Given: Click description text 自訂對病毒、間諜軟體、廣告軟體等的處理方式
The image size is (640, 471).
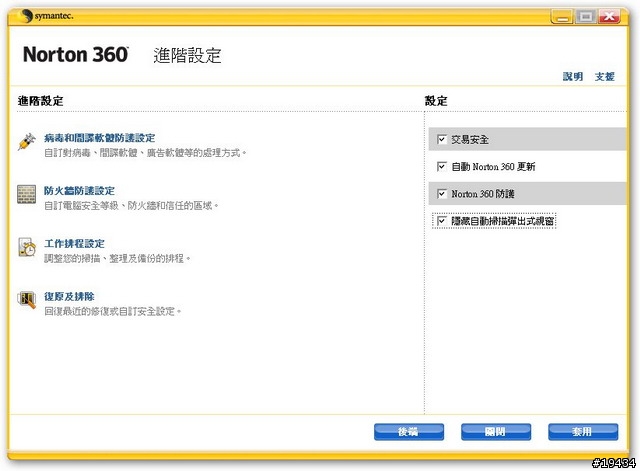Looking at the screenshot, I should tap(145, 153).
